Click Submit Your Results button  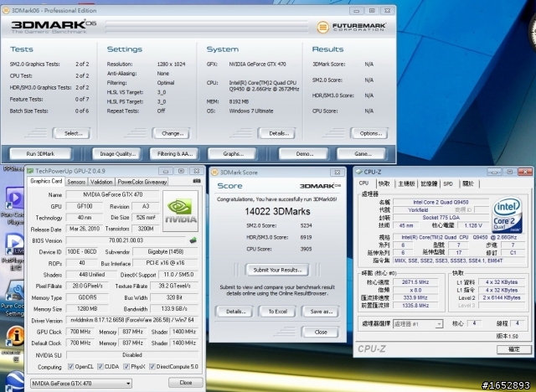(277, 270)
